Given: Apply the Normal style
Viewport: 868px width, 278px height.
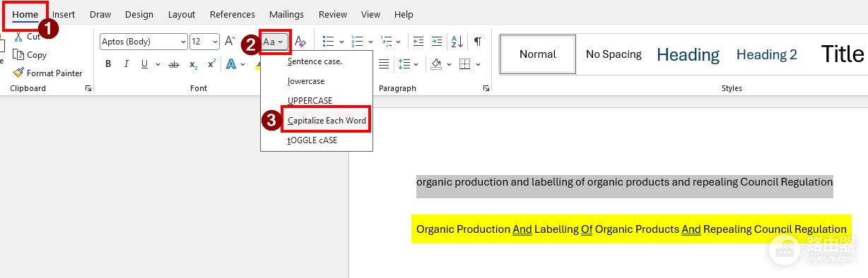Looking at the screenshot, I should click(537, 54).
